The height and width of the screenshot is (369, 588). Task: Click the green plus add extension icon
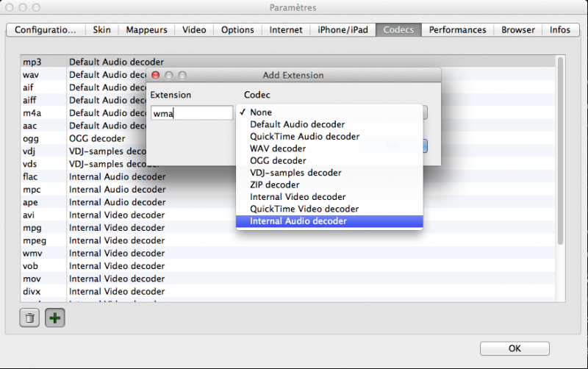tap(54, 318)
